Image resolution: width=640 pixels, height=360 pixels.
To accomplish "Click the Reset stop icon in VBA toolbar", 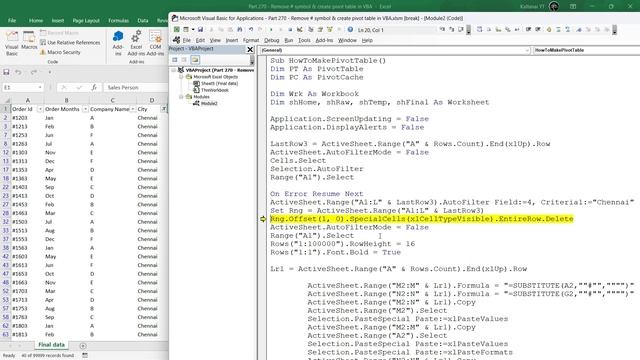I will pos(290,30).
